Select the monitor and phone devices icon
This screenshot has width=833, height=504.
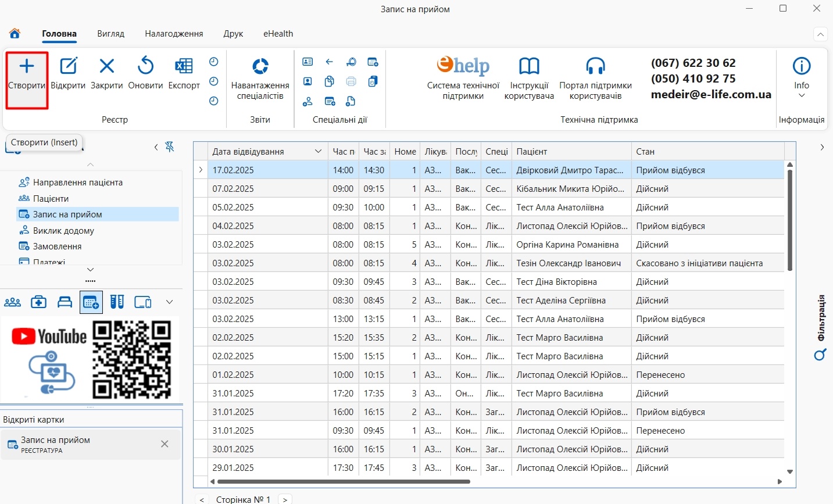click(x=143, y=302)
